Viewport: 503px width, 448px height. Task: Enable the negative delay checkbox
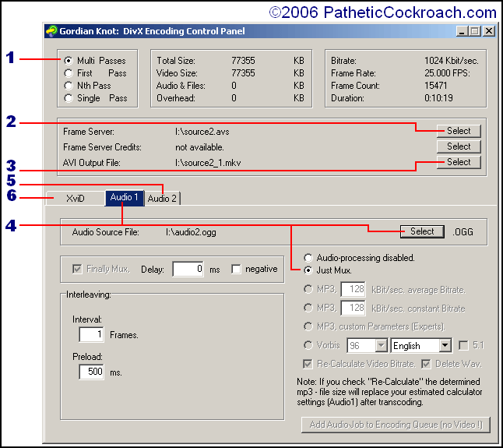point(236,269)
